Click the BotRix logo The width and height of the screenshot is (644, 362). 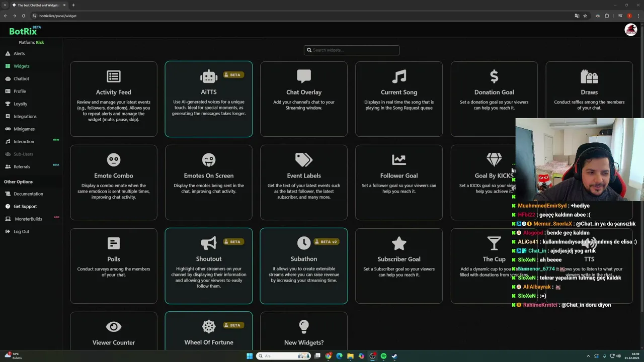pos(24,31)
